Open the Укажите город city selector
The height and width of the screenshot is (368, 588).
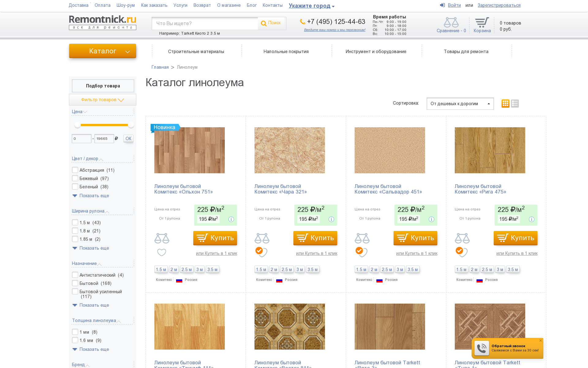point(311,6)
